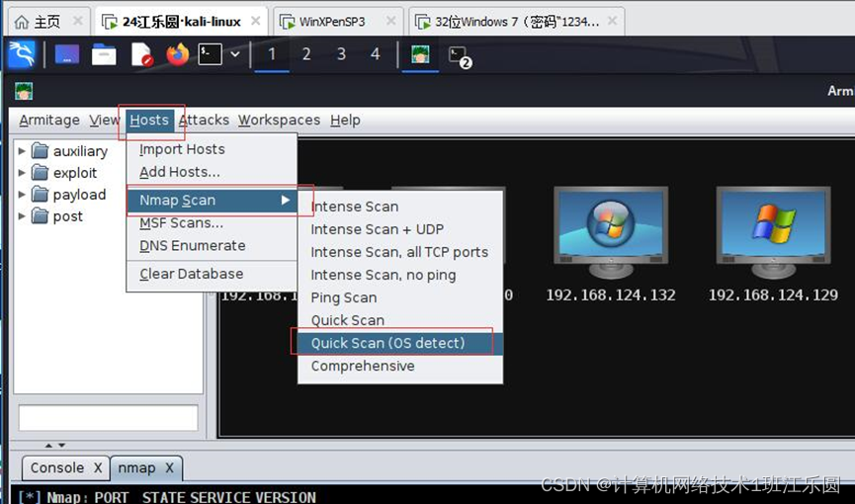Launch the text editor panel icon
The width and height of the screenshot is (855, 504).
point(141,54)
